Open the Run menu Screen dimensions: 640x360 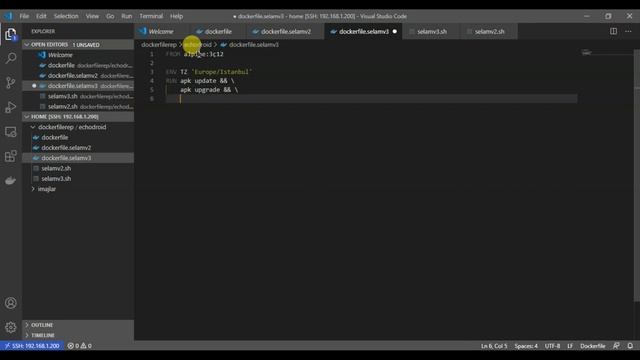[127, 16]
